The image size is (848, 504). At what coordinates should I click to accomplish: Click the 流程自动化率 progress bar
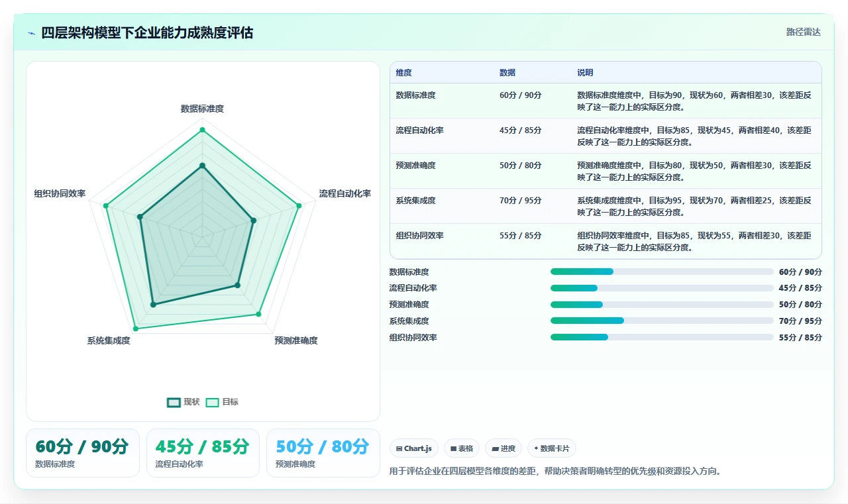[x=662, y=288]
